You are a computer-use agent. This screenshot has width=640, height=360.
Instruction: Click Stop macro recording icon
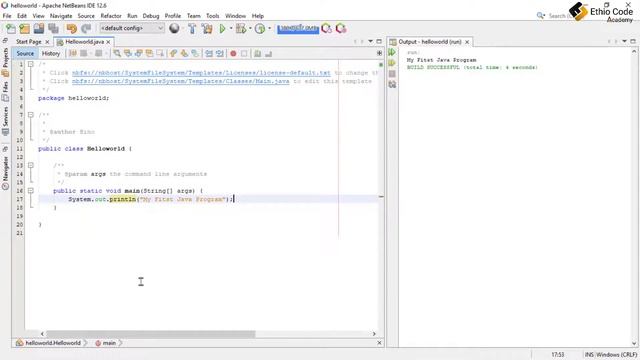[x=244, y=53]
